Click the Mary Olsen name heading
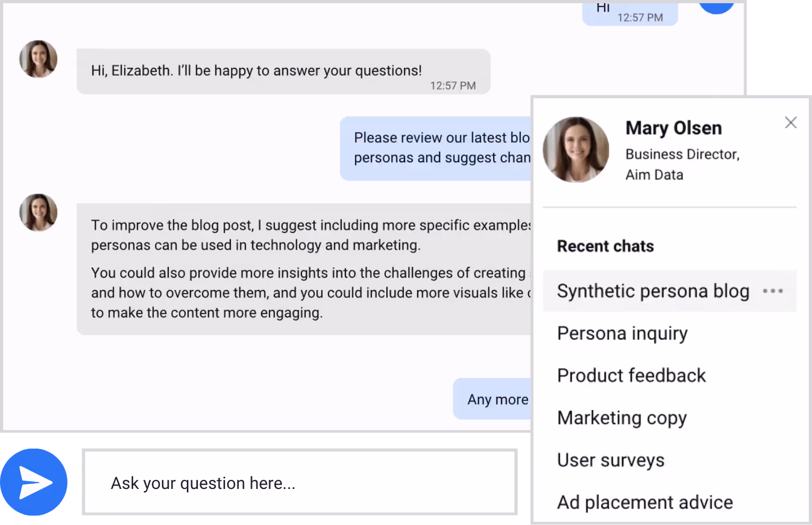 coord(673,128)
